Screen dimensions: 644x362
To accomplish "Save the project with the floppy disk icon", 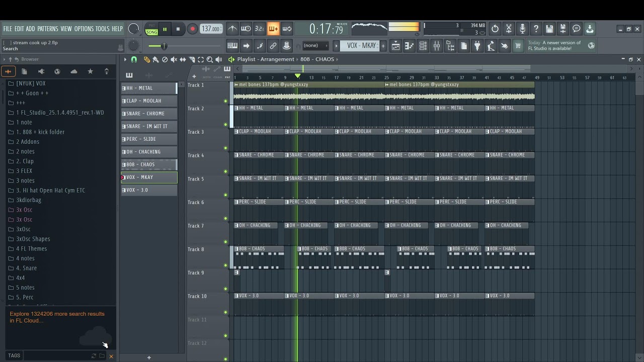I will (x=549, y=29).
